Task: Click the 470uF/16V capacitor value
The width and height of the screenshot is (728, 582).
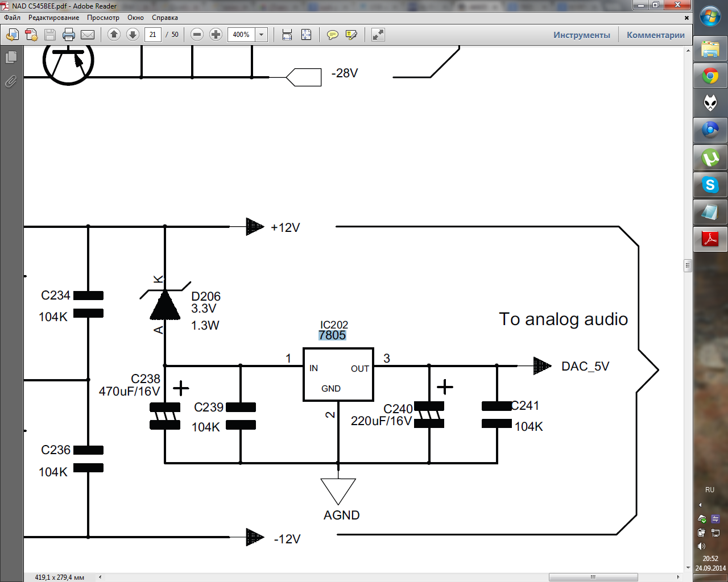Action: coord(129,392)
